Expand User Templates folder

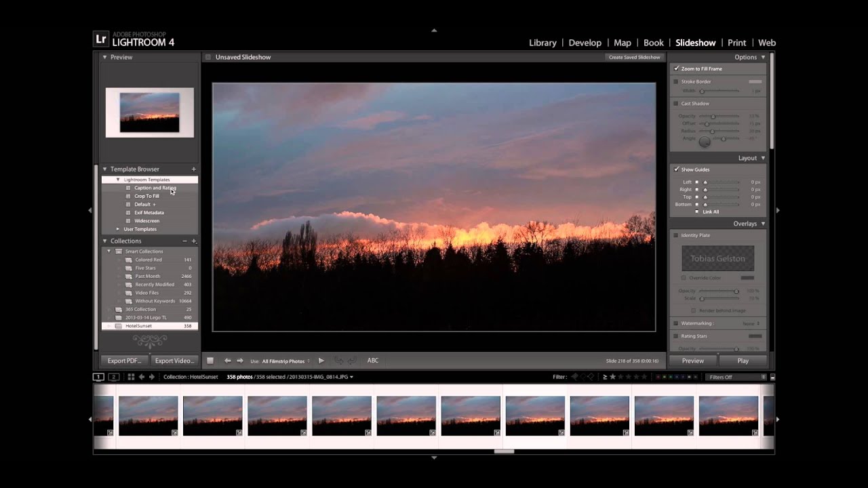pos(118,229)
